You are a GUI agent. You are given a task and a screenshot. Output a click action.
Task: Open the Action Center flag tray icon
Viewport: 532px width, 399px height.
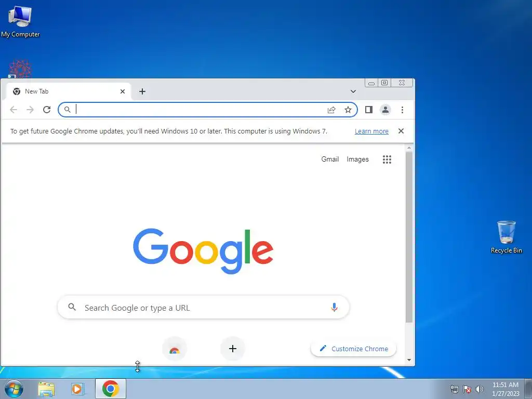(467, 389)
